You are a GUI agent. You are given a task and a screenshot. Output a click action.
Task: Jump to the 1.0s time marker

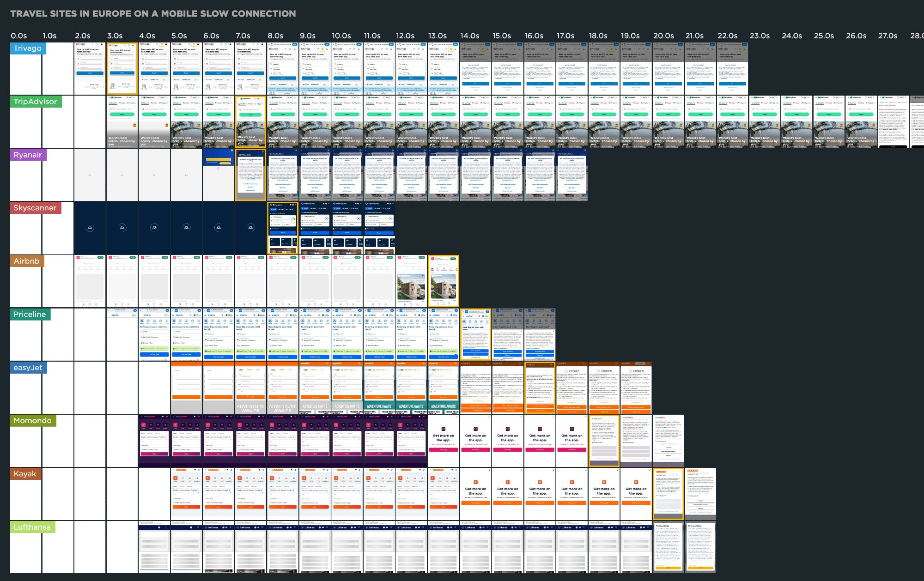click(x=49, y=36)
